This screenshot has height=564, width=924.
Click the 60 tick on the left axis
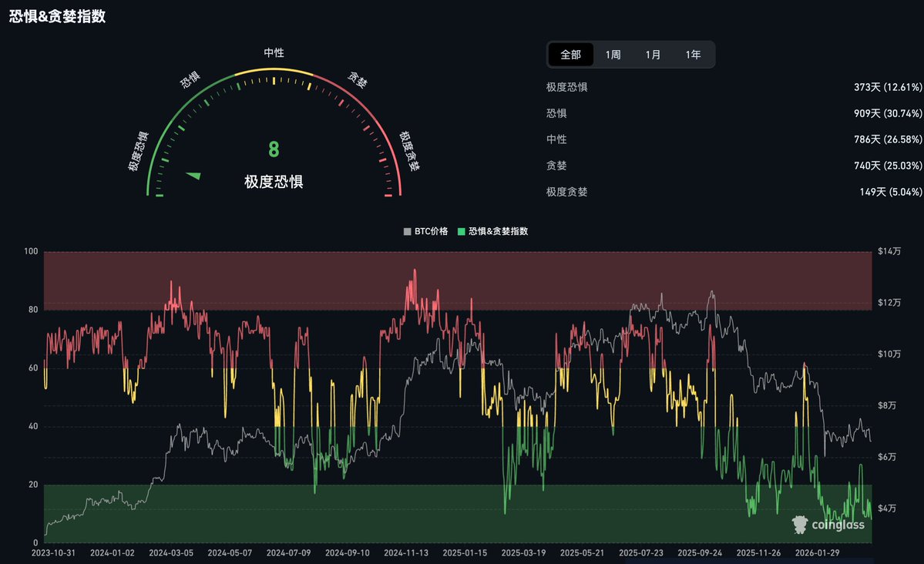click(33, 368)
